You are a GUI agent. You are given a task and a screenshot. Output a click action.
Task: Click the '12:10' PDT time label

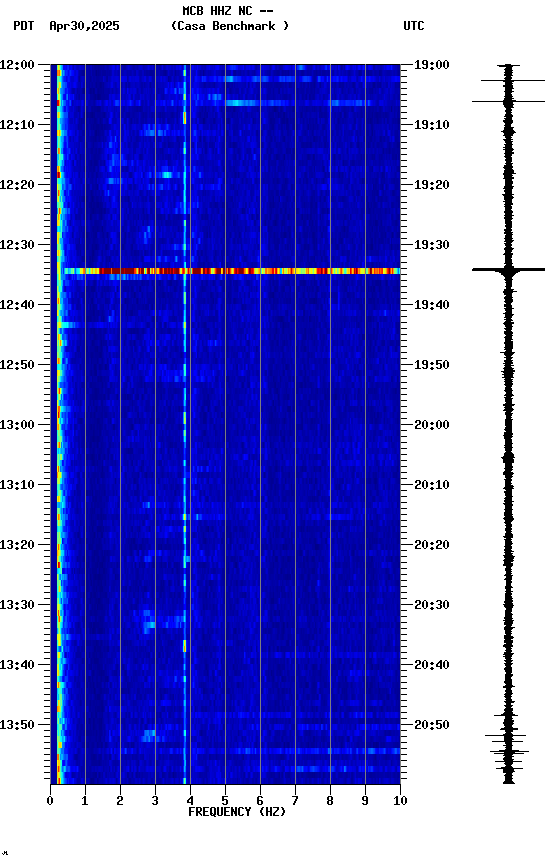tap(17, 125)
